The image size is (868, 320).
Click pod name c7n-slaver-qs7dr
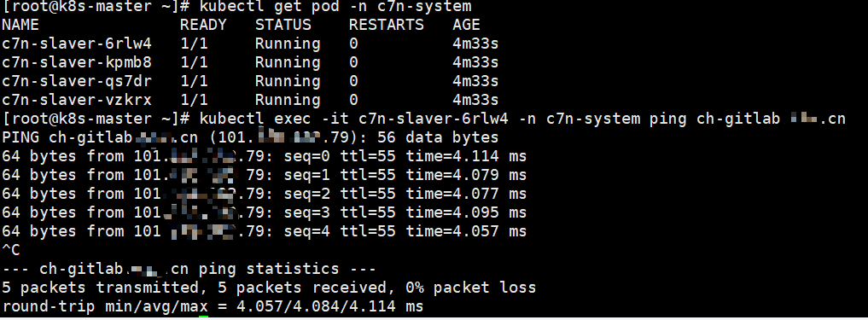click(77, 81)
